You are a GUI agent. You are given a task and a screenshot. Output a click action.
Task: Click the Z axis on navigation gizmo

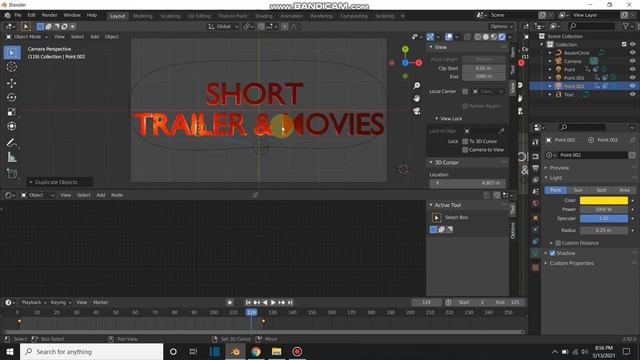pos(405,62)
